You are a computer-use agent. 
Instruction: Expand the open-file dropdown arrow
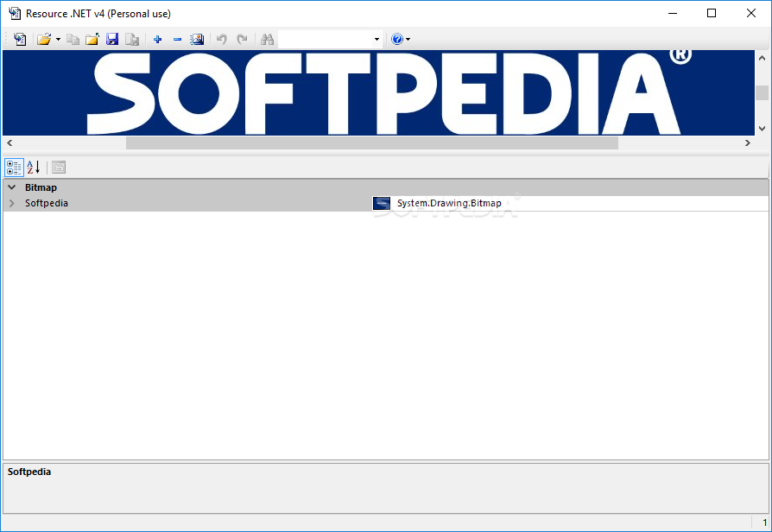(58, 40)
